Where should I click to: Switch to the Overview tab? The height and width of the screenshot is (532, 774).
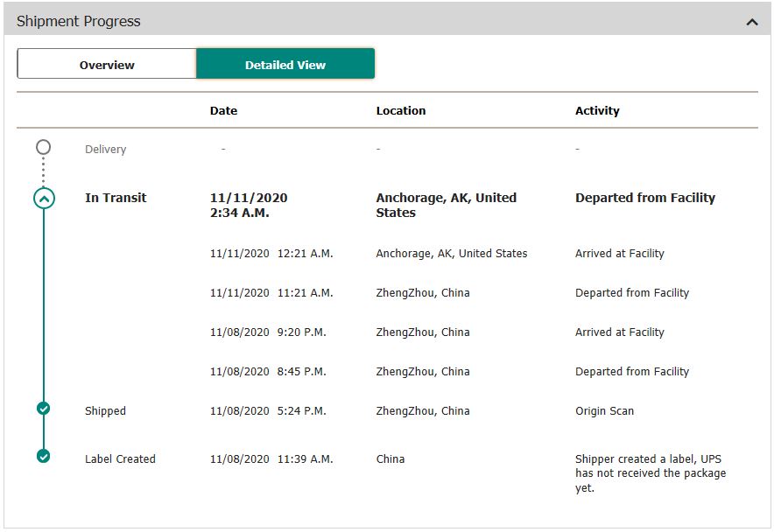click(107, 65)
